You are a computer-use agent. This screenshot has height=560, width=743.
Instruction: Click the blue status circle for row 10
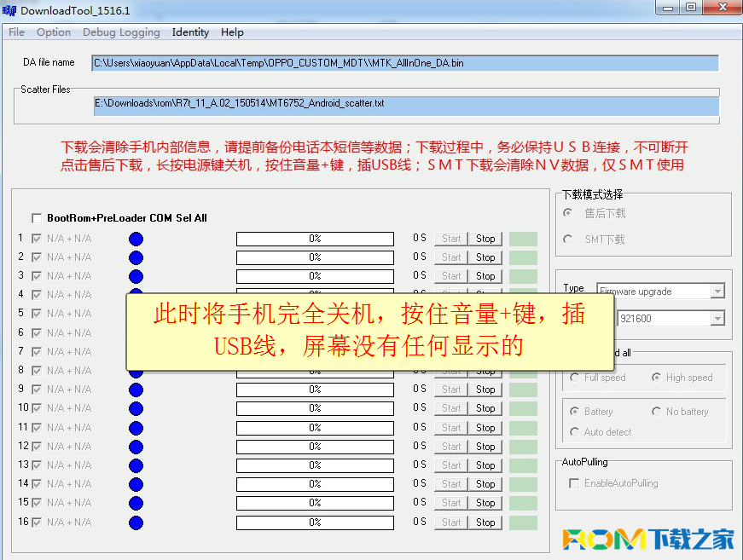coord(136,408)
